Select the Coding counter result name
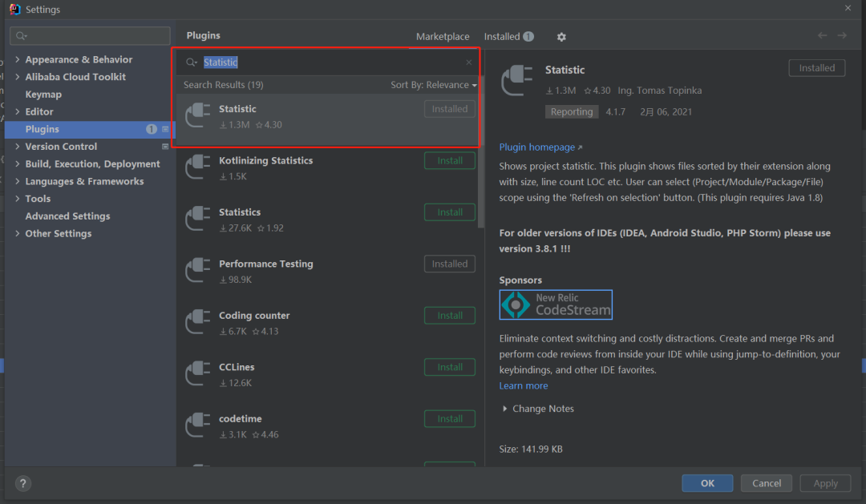Image resolution: width=866 pixels, height=504 pixels. pyautogui.click(x=254, y=316)
